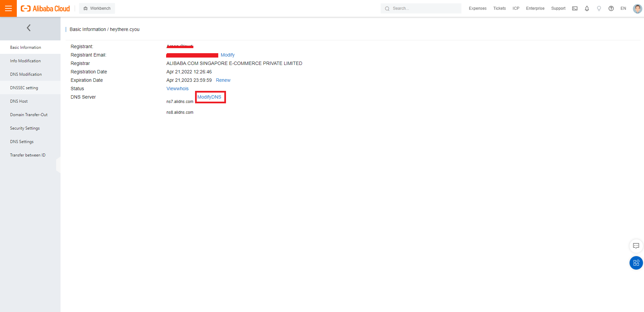Switch language via EN selector
The width and height of the screenshot is (644, 312).
[623, 8]
